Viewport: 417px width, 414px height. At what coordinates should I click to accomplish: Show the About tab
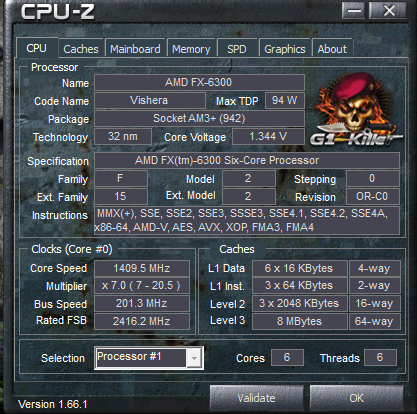click(332, 49)
